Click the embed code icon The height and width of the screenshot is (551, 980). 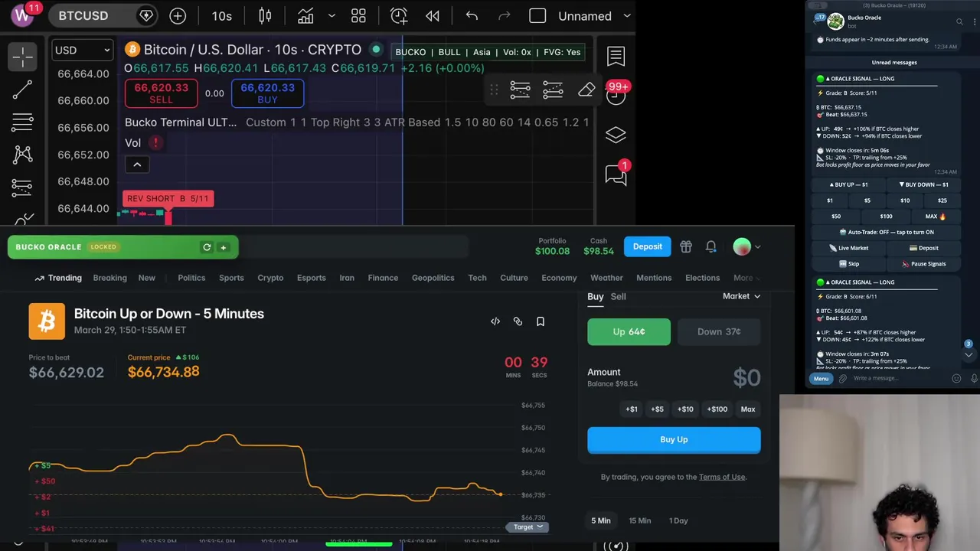[x=495, y=321]
